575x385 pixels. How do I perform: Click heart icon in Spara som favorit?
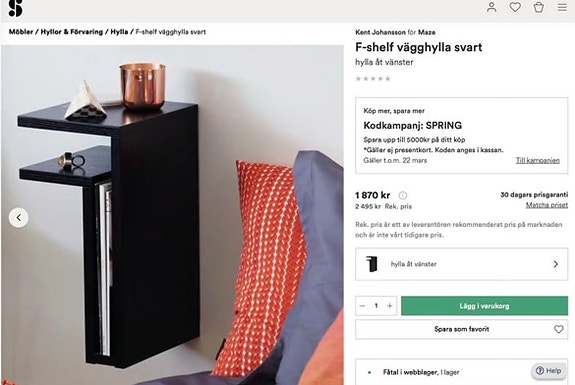[x=558, y=329]
